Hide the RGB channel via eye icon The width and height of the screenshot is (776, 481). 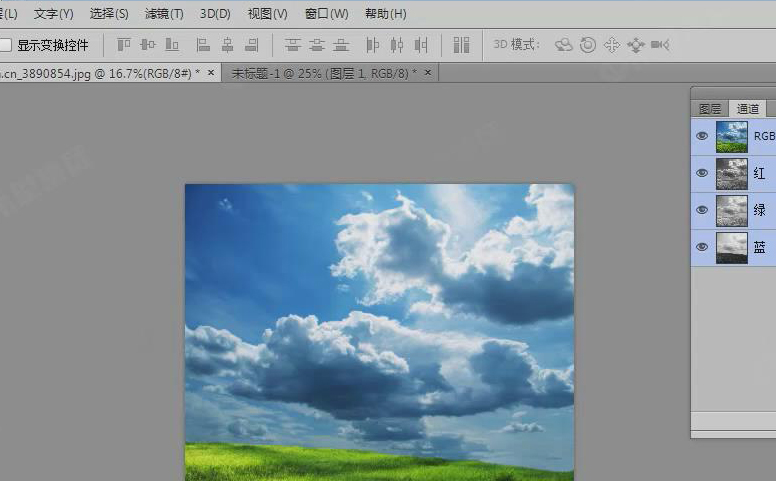click(702, 136)
